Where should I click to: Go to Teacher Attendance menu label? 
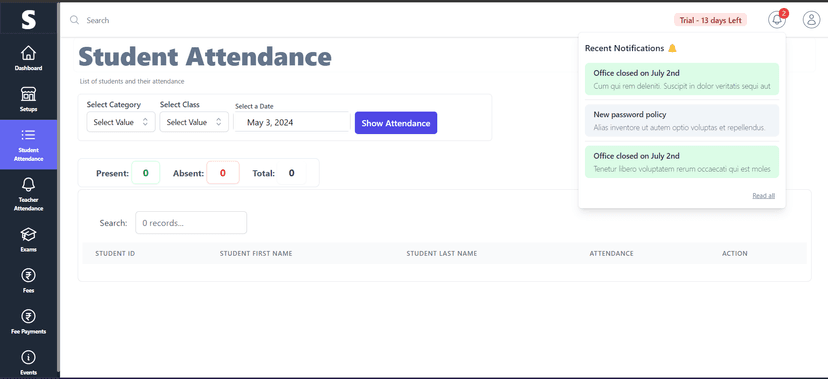coord(29,204)
